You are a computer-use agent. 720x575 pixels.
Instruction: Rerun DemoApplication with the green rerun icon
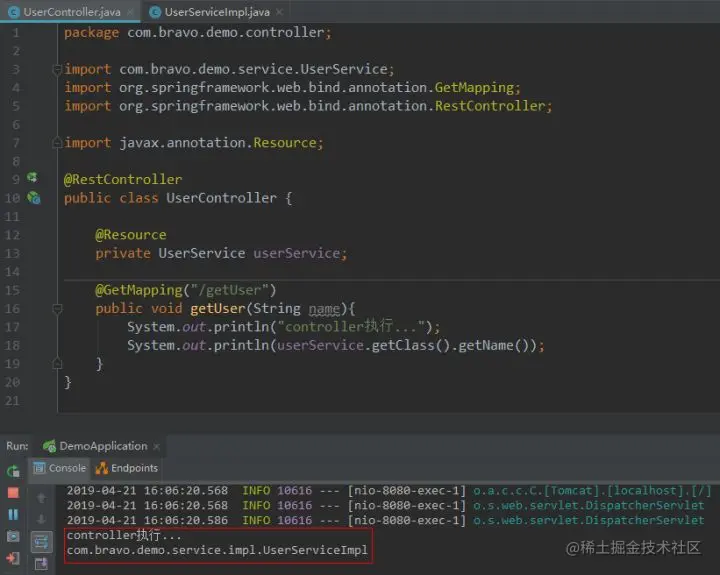[13, 471]
